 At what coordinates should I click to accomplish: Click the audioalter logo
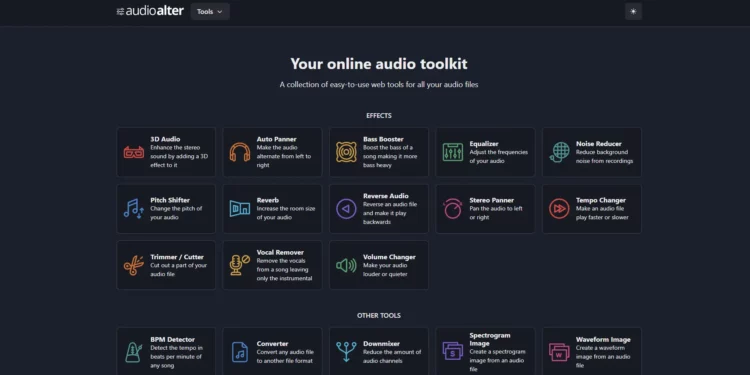click(150, 11)
